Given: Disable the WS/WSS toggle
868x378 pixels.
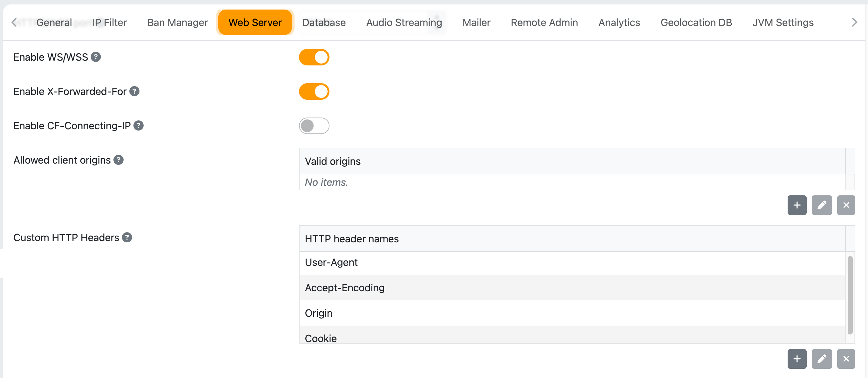Looking at the screenshot, I should 314,57.
